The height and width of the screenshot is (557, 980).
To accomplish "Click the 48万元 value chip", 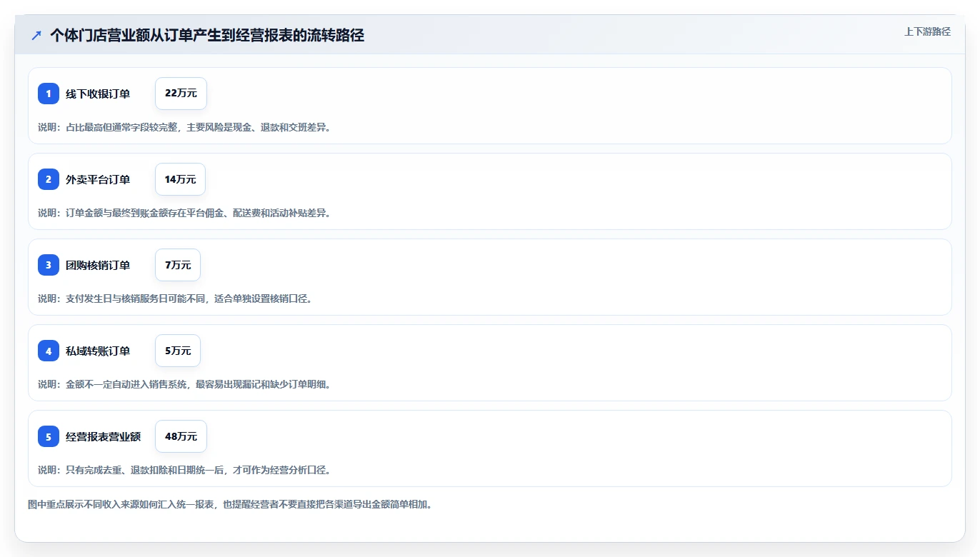I will 181,436.
